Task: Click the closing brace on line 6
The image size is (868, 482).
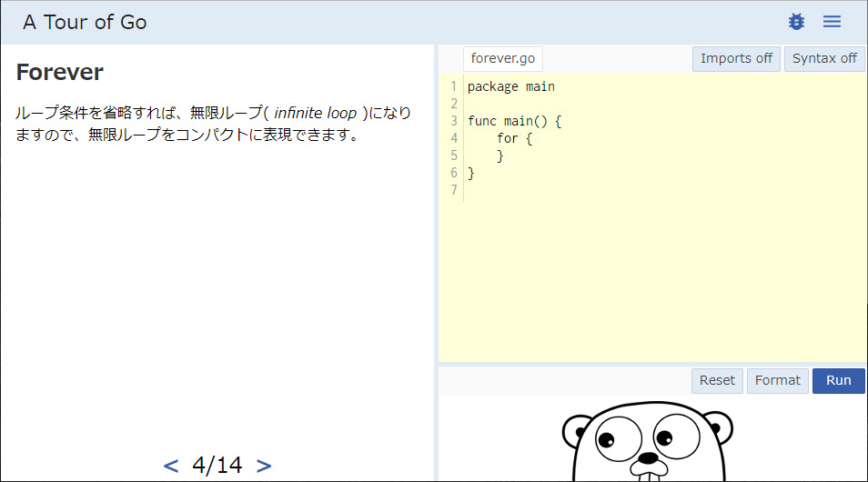Action: pos(471,173)
